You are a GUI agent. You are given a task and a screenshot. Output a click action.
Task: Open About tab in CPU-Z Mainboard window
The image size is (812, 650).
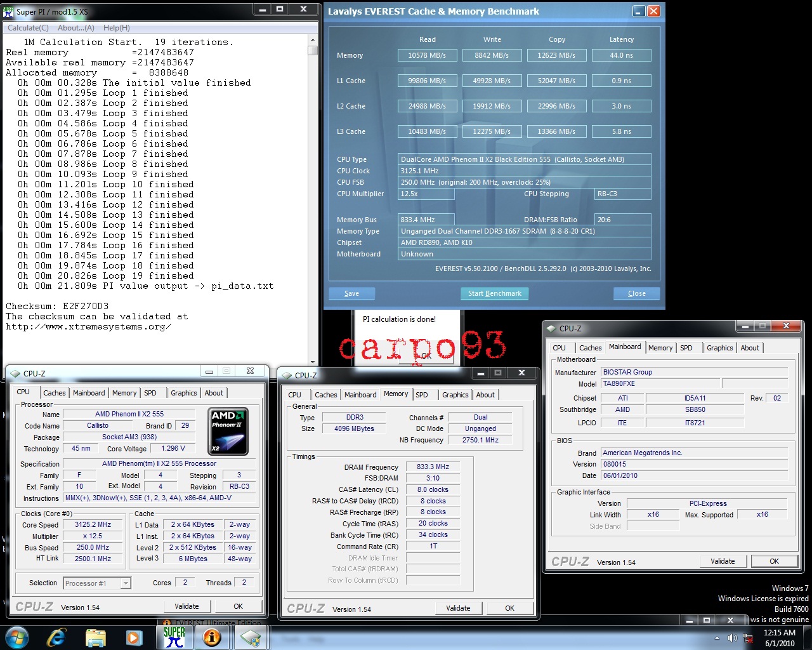tap(750, 348)
